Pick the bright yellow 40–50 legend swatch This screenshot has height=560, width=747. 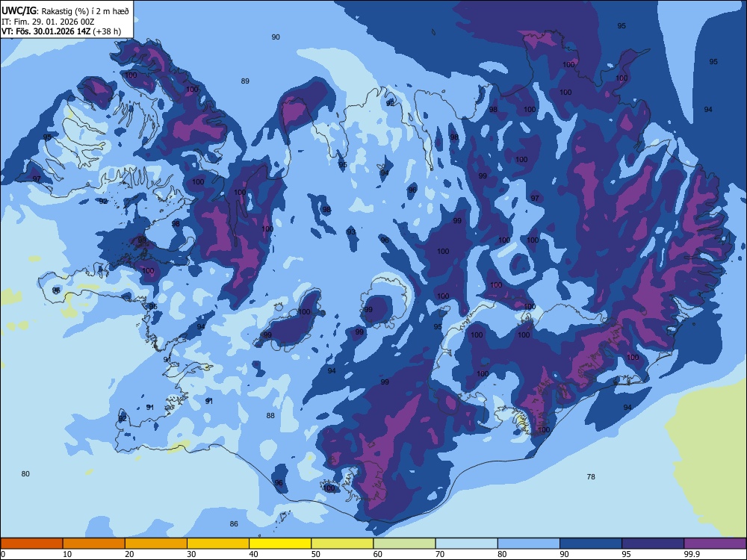[280, 544]
